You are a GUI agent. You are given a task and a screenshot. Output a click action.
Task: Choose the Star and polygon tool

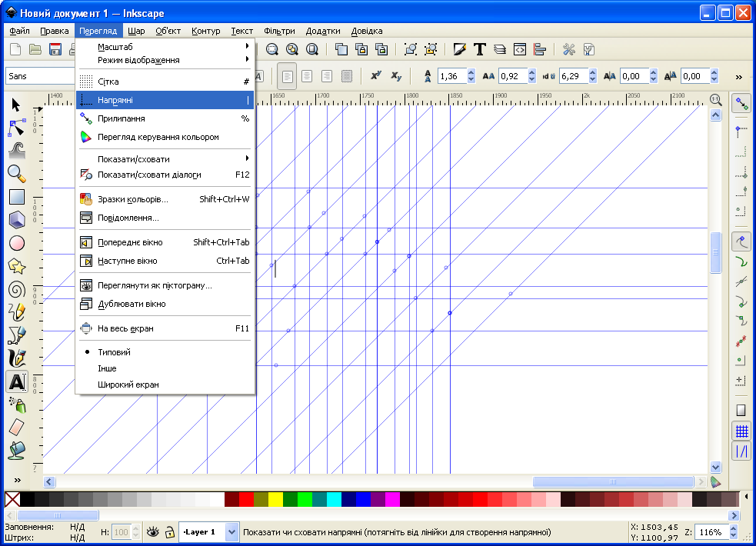[x=16, y=266]
